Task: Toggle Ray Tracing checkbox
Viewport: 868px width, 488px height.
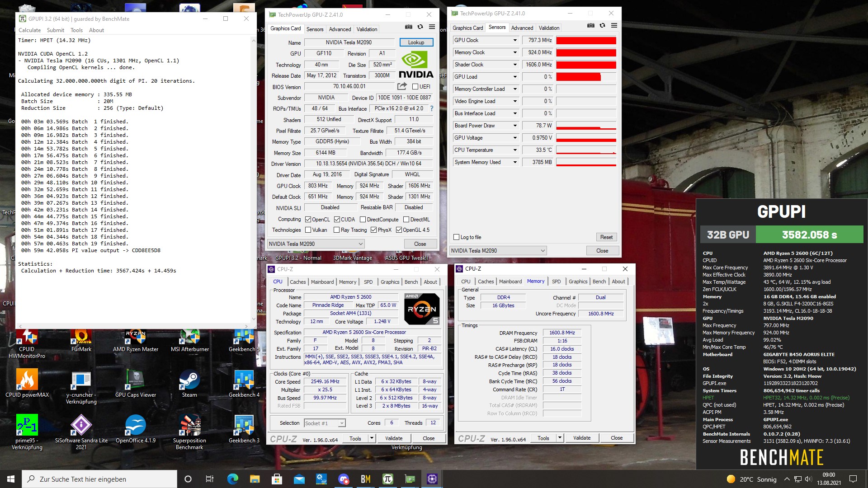Action: click(x=336, y=230)
